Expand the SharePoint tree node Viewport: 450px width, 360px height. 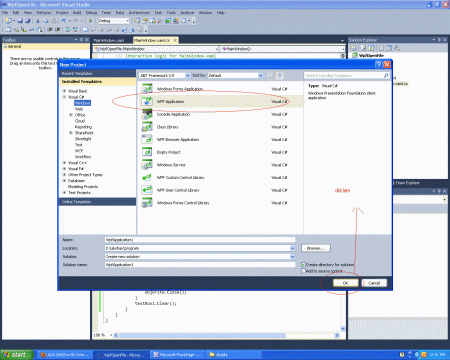(71, 133)
